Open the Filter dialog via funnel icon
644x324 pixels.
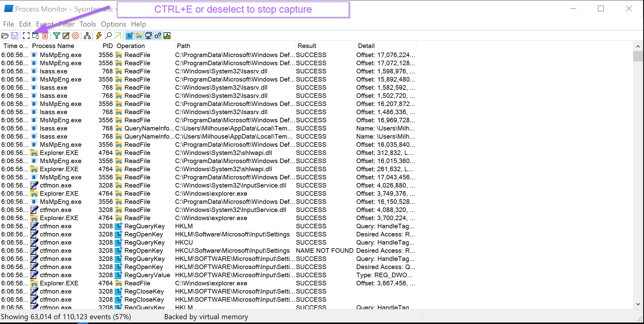(x=56, y=36)
